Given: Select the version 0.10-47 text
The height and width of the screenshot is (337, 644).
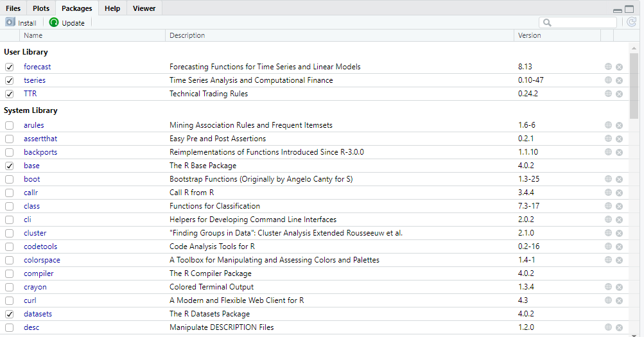Looking at the screenshot, I should click(530, 80).
